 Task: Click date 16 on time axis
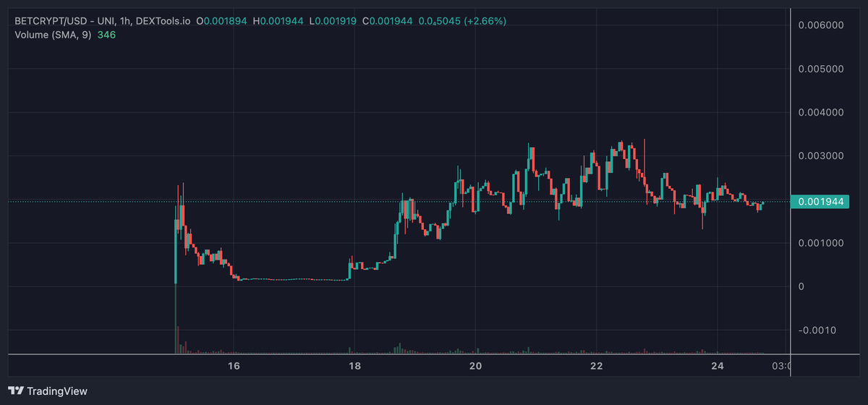(234, 367)
